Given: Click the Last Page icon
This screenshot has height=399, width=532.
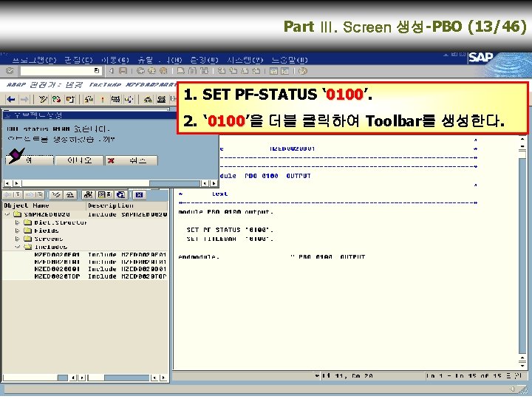Looking at the screenshot, I should (256, 71).
